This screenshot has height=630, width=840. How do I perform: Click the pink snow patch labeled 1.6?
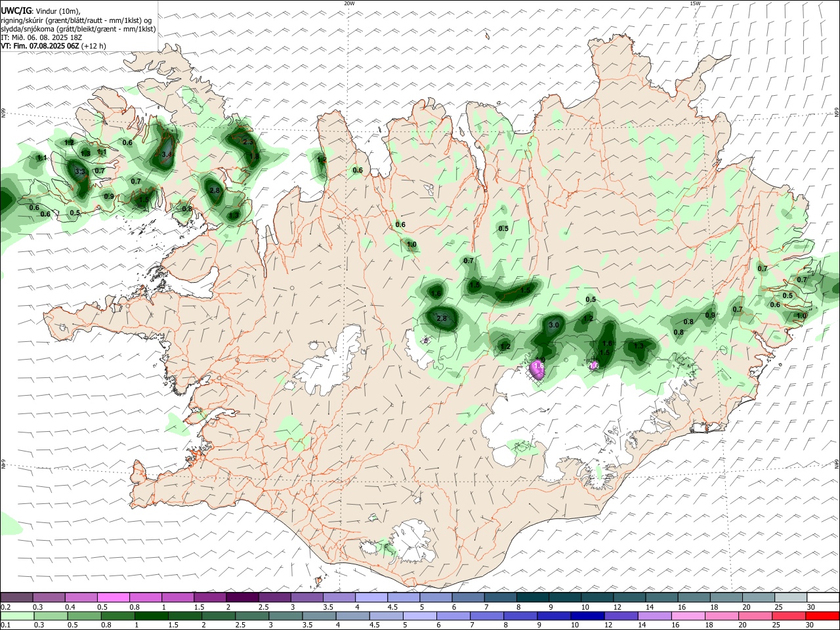tap(538, 369)
